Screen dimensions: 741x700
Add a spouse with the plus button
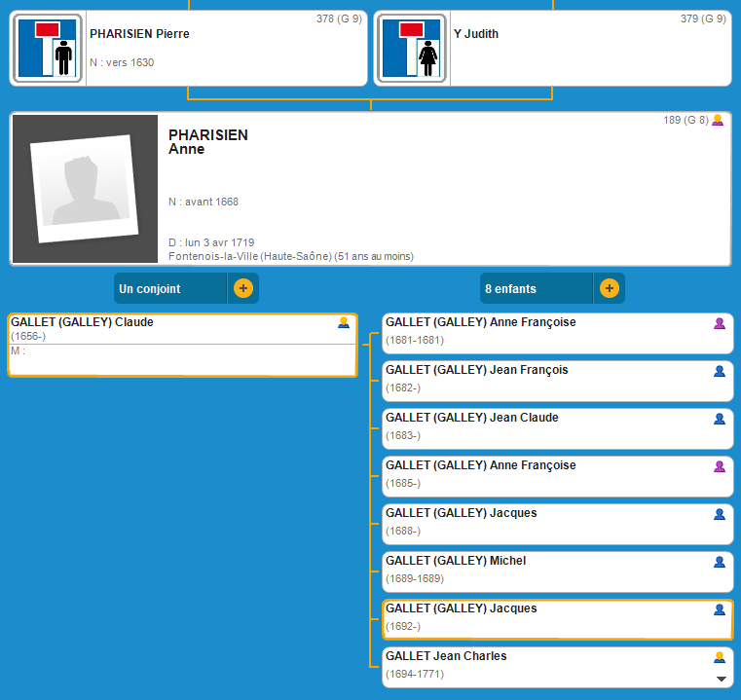click(243, 289)
